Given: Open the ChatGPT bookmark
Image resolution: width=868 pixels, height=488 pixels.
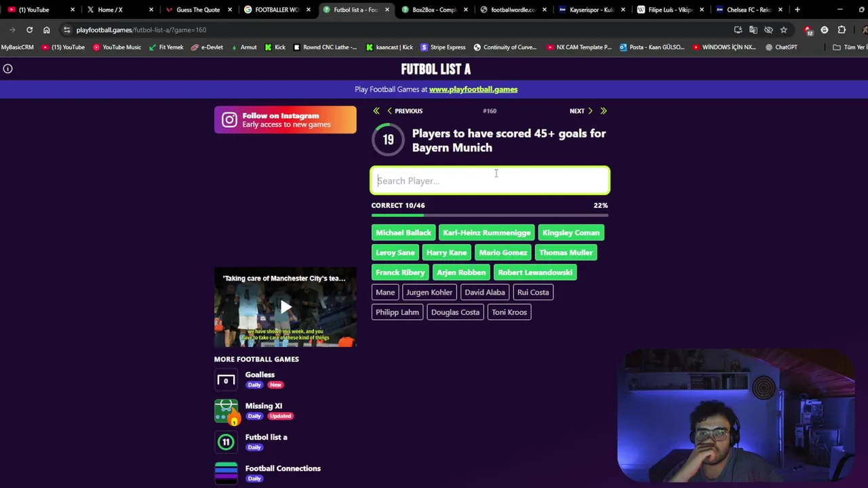Looking at the screenshot, I should click(x=781, y=47).
